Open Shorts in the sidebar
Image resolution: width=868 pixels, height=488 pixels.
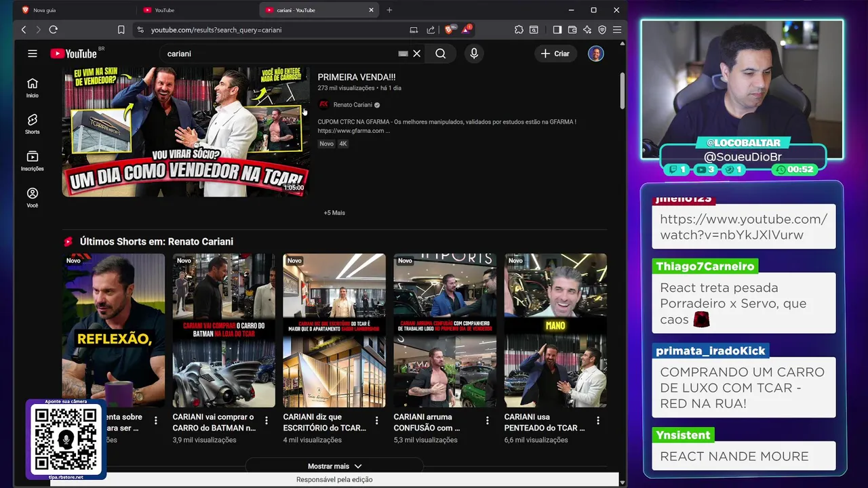tap(32, 125)
